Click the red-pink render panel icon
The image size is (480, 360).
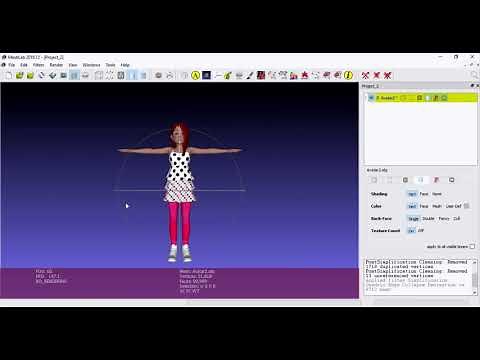click(436, 180)
